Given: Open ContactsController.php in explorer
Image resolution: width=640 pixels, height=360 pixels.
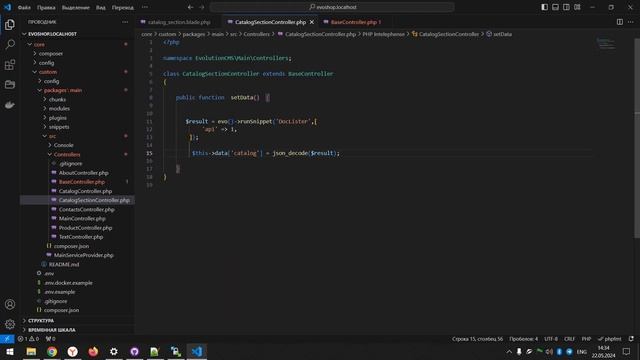Looking at the screenshot, I should point(77,209).
